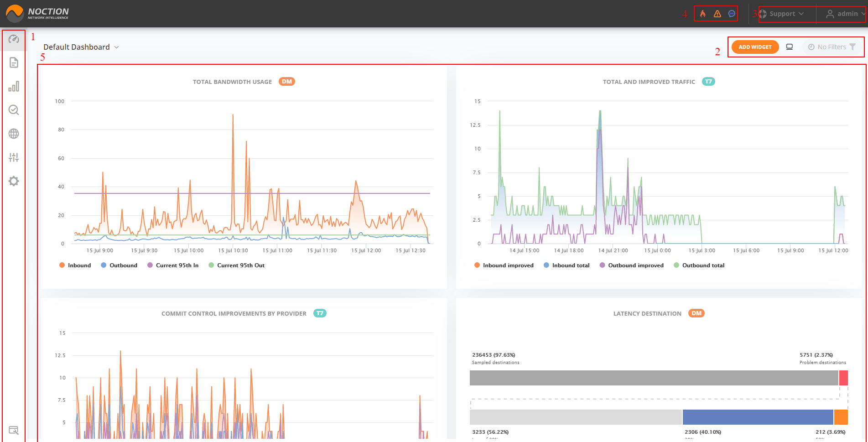
Task: Toggle the Outbound total legend series
Action: [699, 265]
